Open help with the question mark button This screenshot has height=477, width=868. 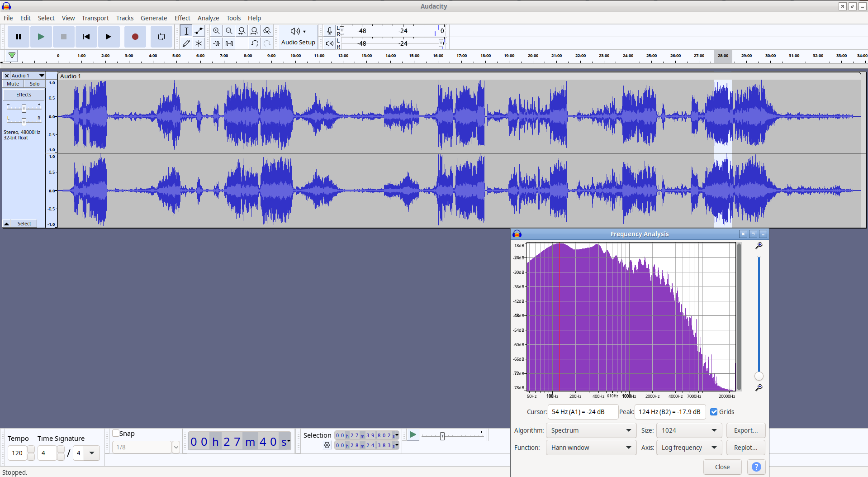[x=756, y=467]
